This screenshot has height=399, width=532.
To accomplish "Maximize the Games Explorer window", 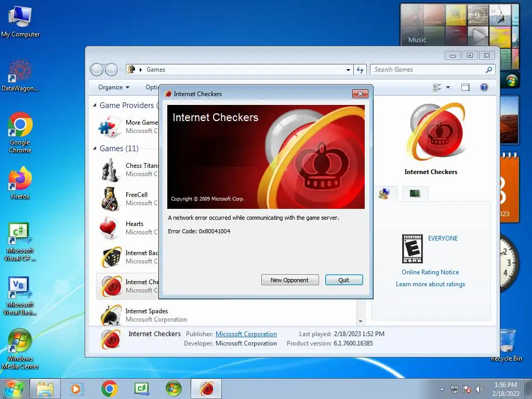I will 470,55.
